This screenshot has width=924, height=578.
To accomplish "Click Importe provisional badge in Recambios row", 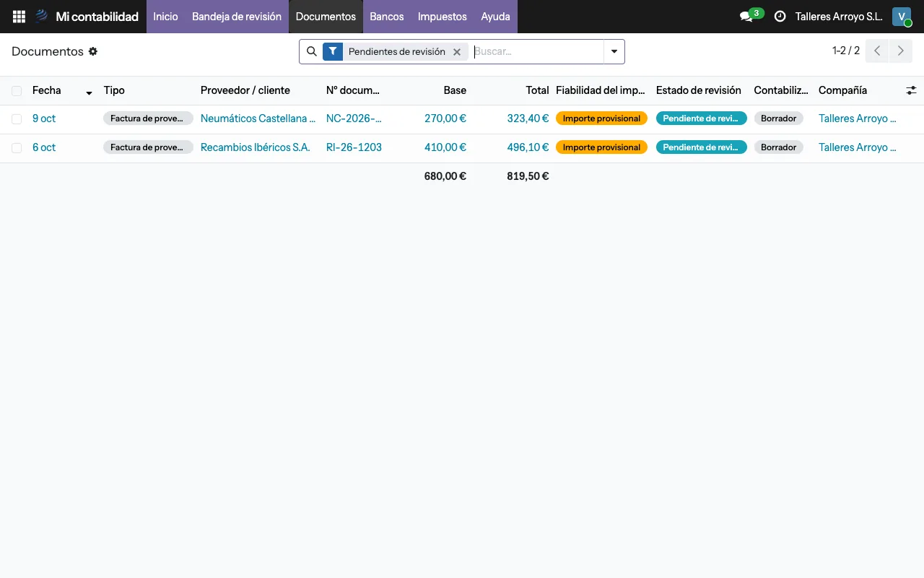I will [x=601, y=147].
